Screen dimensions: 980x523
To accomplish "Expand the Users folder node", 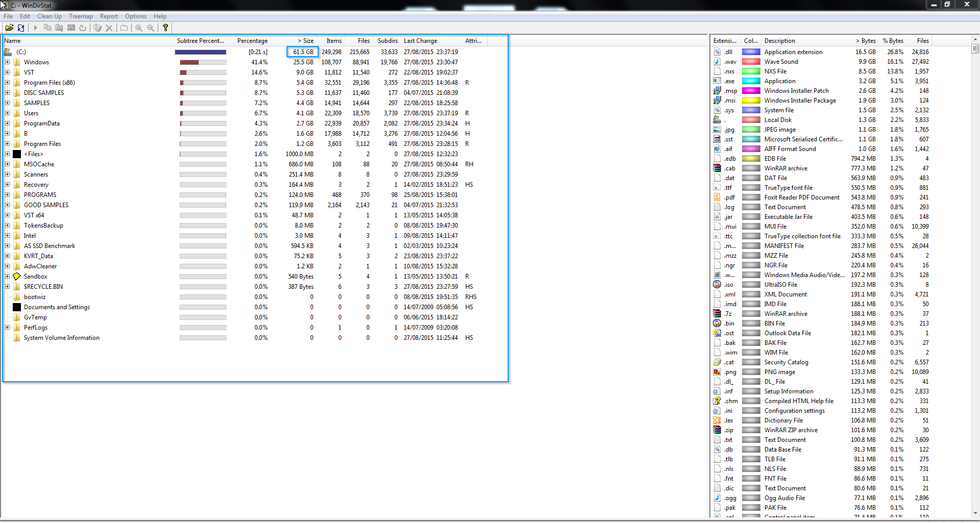I will pos(8,113).
